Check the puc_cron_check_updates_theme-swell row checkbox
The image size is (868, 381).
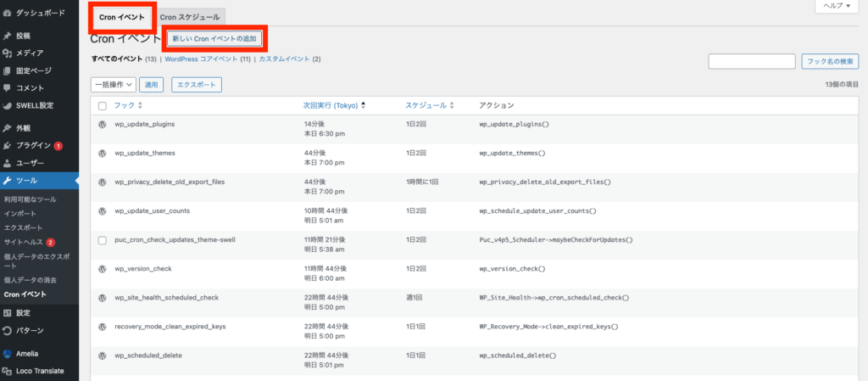click(x=103, y=240)
